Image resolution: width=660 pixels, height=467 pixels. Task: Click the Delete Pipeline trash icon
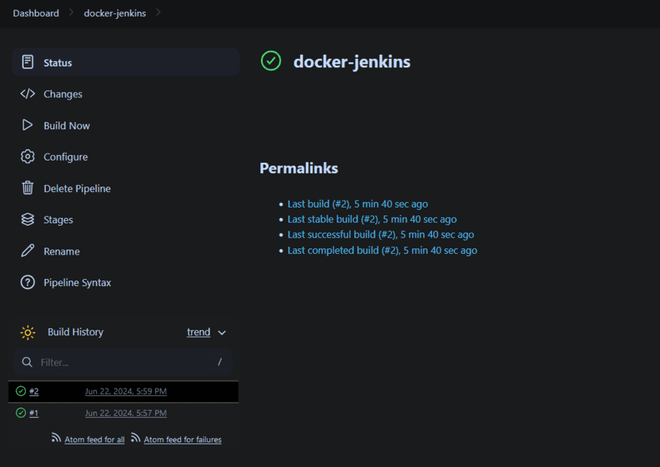pyautogui.click(x=27, y=188)
